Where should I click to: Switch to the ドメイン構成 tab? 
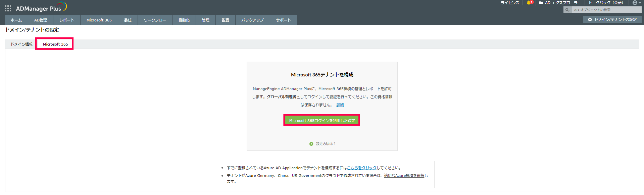pyautogui.click(x=21, y=44)
